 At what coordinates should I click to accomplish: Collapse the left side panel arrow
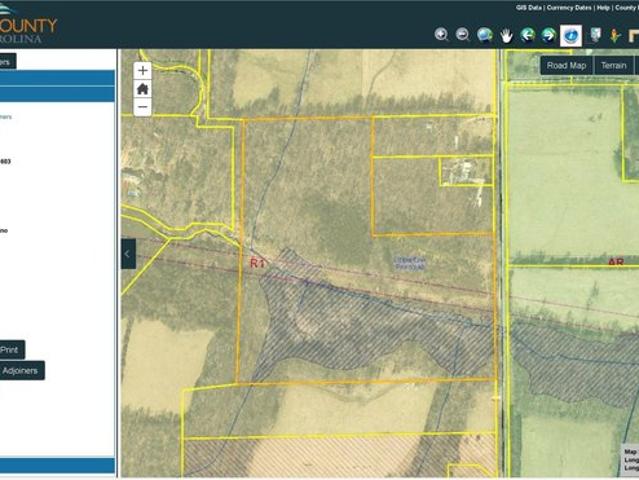point(128,254)
